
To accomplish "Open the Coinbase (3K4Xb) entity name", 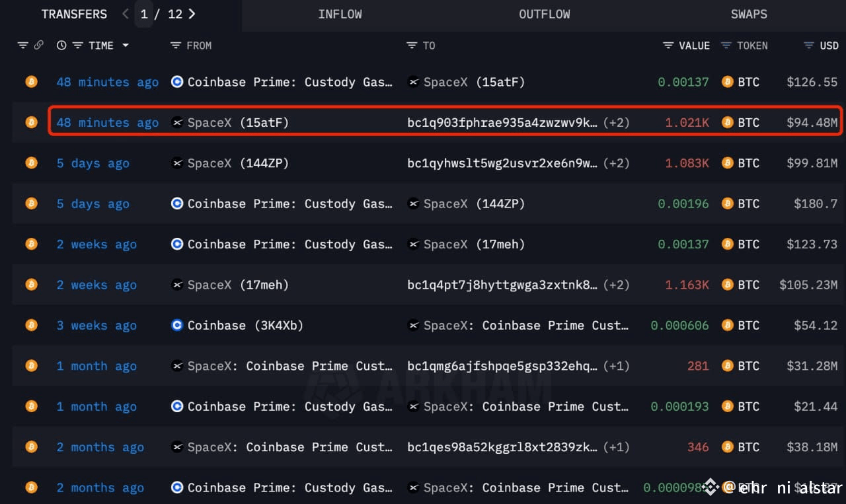I will (x=245, y=325).
